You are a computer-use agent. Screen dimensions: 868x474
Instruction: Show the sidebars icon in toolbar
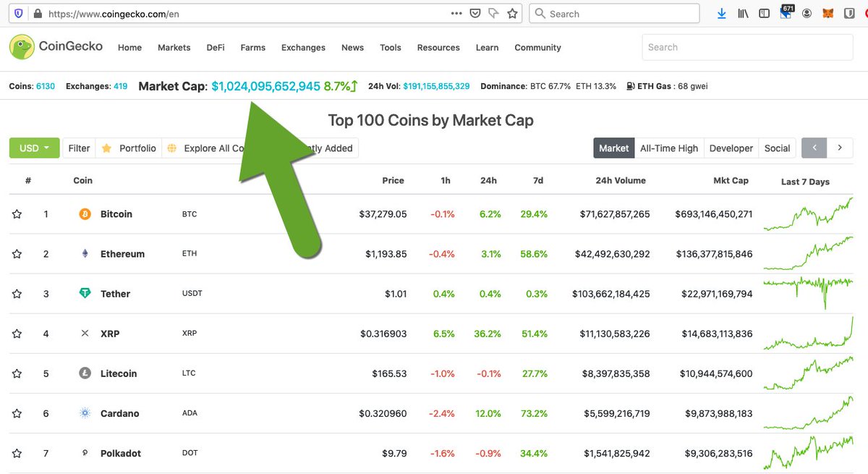coord(764,14)
